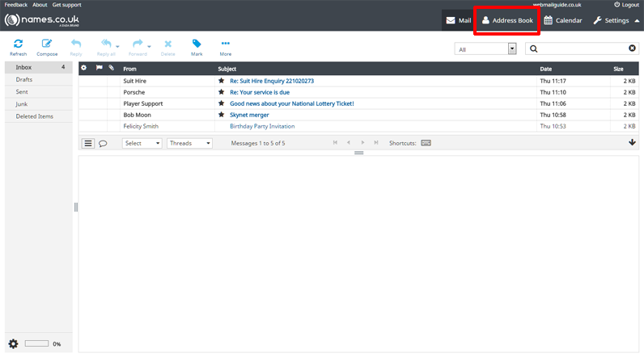Click the names.co.uk logo
This screenshot has height=362, width=644.
[41, 19]
